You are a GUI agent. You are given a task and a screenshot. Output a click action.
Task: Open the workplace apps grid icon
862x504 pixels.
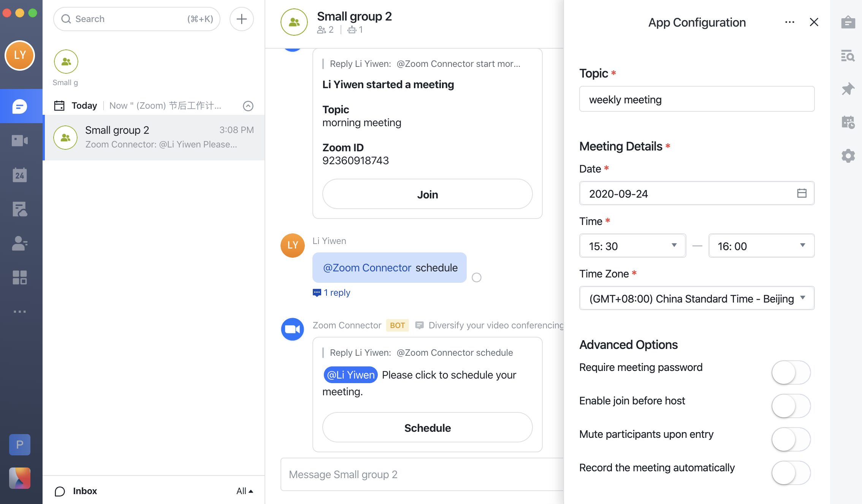point(20,277)
